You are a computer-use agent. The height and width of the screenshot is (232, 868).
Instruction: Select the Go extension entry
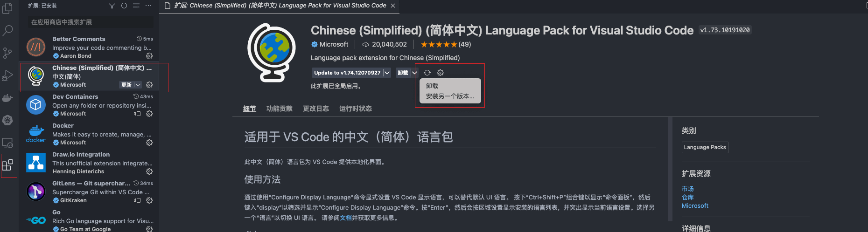click(89, 220)
